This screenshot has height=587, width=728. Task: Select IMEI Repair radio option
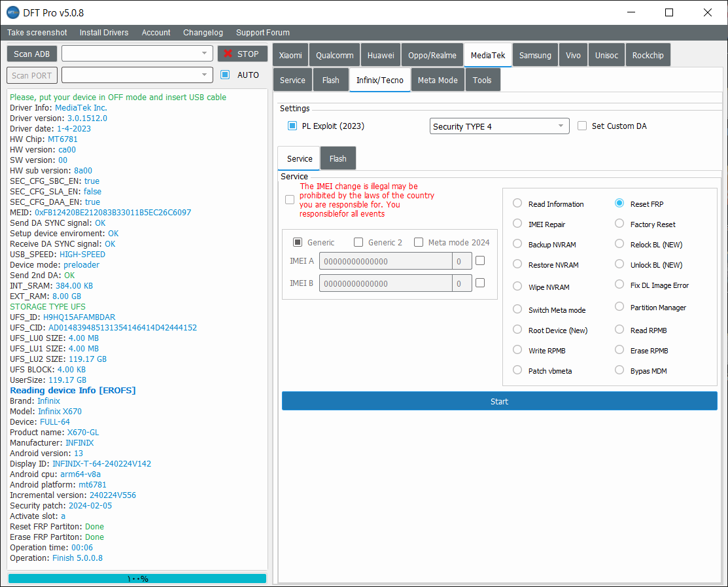click(517, 224)
